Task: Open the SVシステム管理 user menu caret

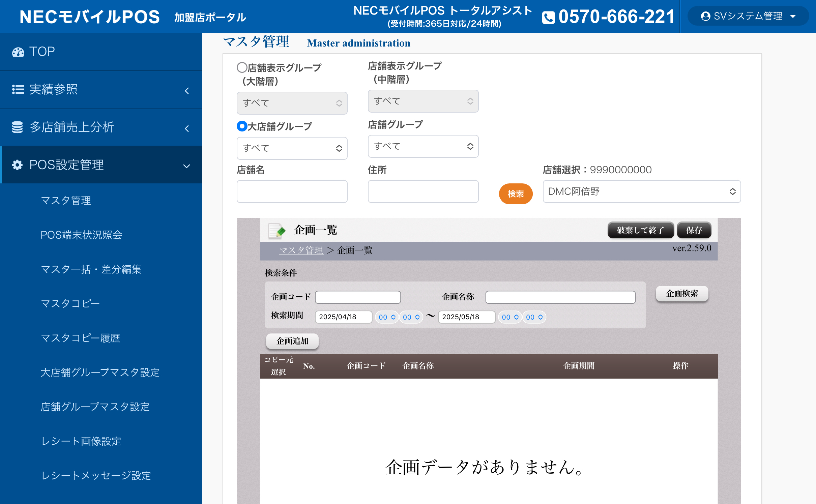Action: [x=793, y=16]
